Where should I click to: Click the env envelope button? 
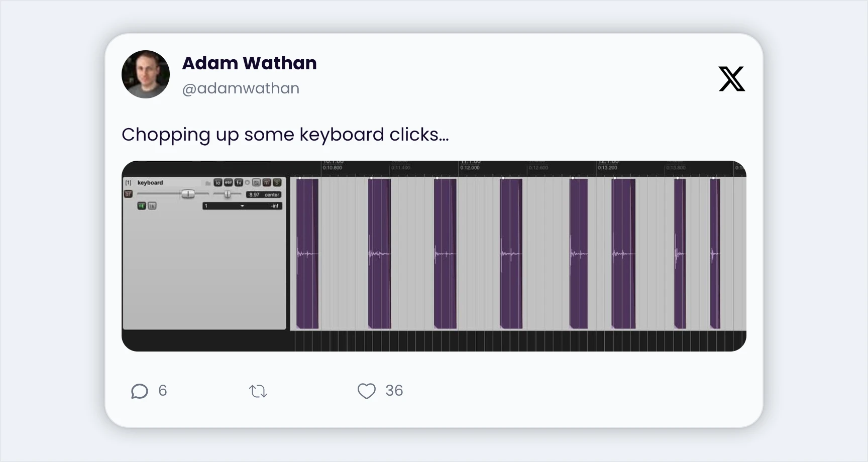228,183
